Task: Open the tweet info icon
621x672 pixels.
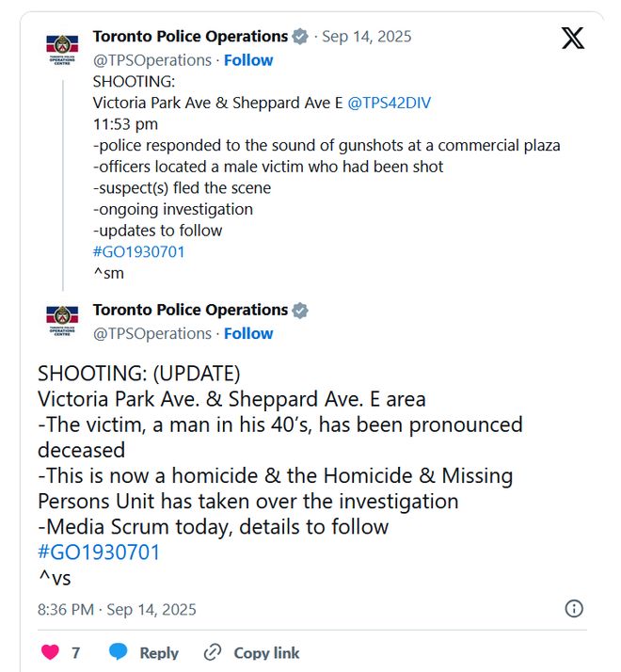Action: click(x=574, y=609)
